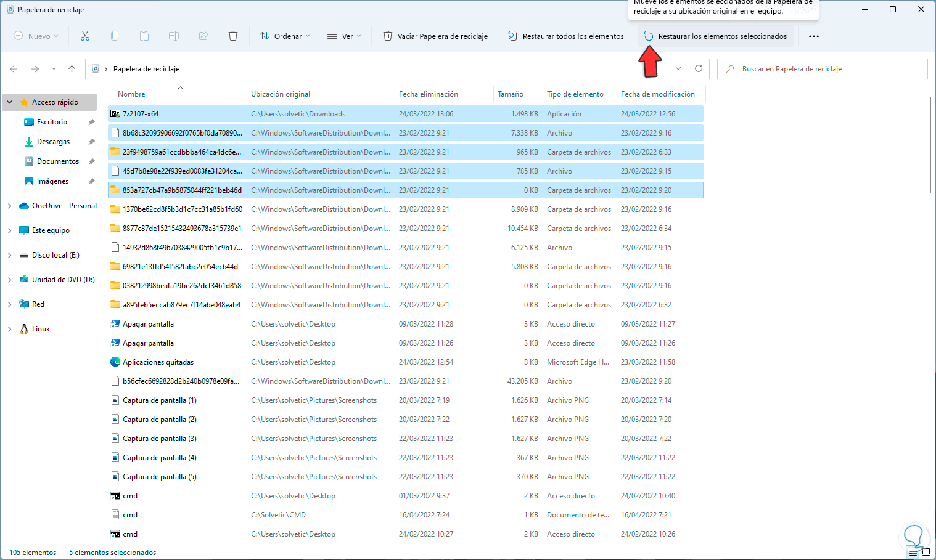The width and height of the screenshot is (936, 560).
Task: Click the Copy icon in toolbar
Action: (x=115, y=36)
